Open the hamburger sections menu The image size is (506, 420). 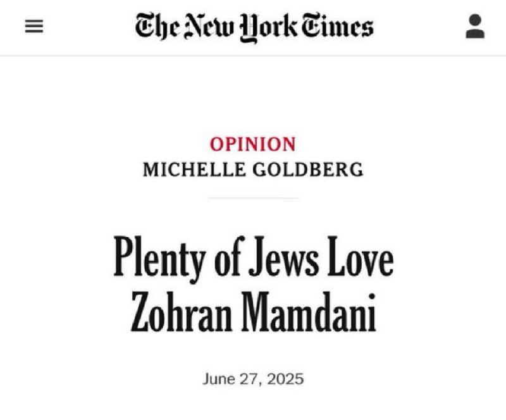[x=34, y=26]
